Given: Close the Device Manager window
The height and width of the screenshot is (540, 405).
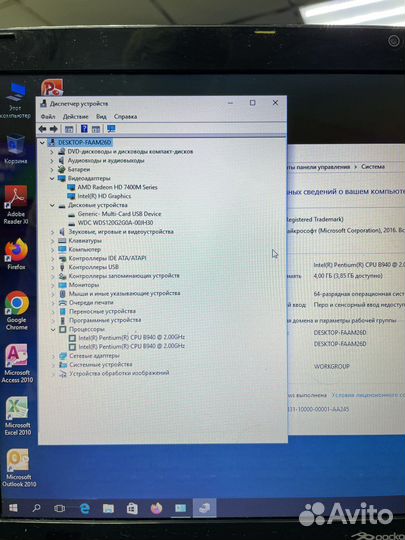Looking at the screenshot, I should pos(276,103).
